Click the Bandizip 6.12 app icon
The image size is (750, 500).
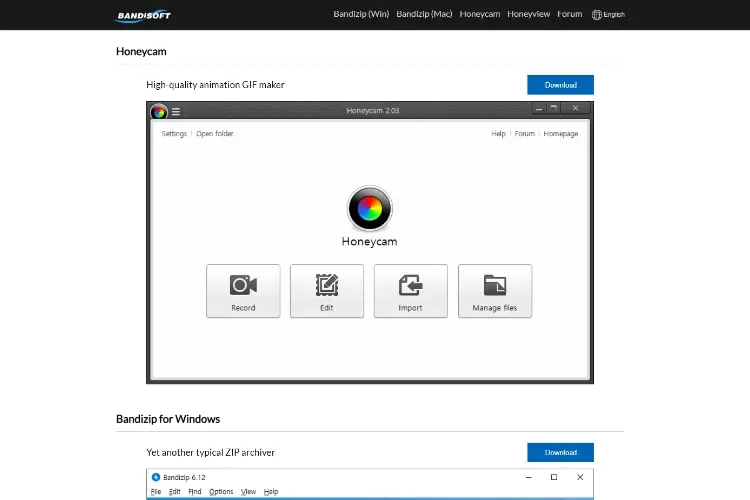pos(155,477)
